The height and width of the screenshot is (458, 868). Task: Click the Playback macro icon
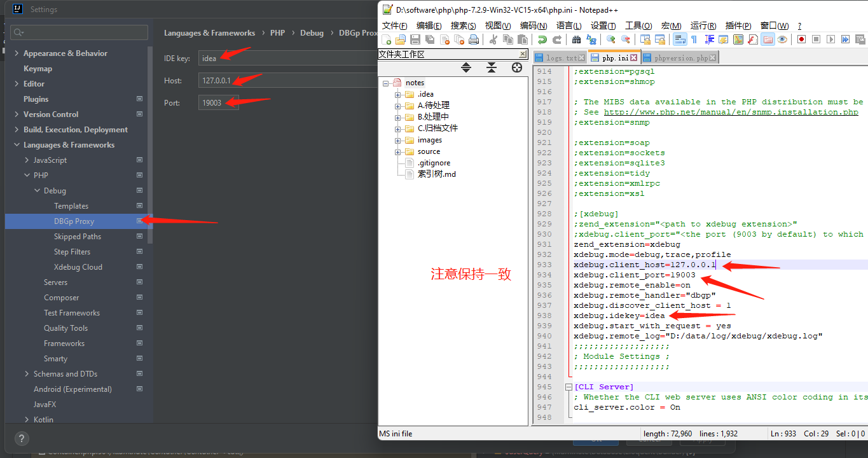[830, 39]
